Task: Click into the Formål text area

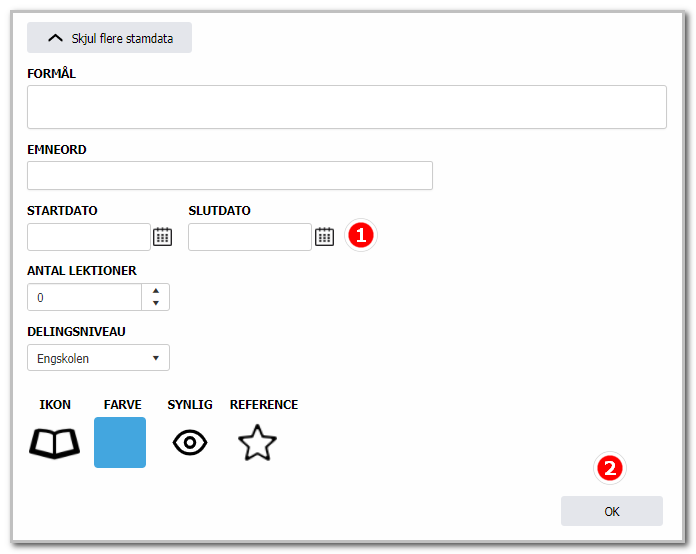Action: click(347, 107)
